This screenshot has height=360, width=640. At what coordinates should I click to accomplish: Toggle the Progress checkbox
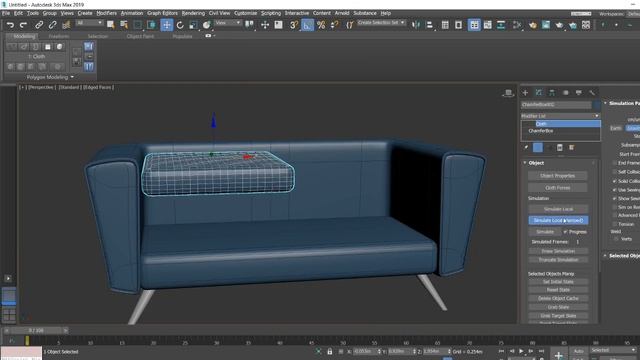pyautogui.click(x=566, y=232)
